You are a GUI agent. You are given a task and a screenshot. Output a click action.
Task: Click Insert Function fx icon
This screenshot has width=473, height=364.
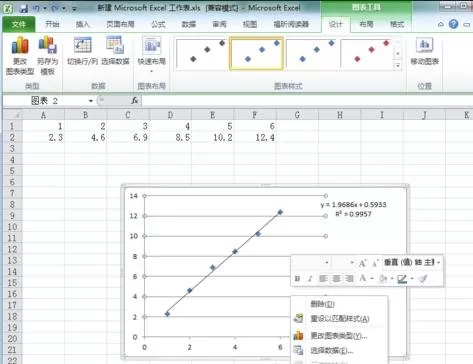coord(134,100)
